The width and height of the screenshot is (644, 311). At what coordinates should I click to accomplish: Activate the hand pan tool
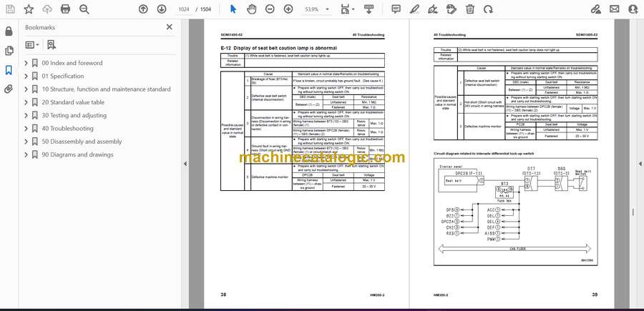(251, 9)
